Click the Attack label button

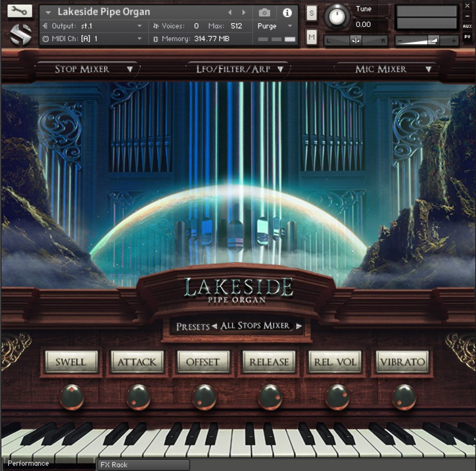point(137,362)
